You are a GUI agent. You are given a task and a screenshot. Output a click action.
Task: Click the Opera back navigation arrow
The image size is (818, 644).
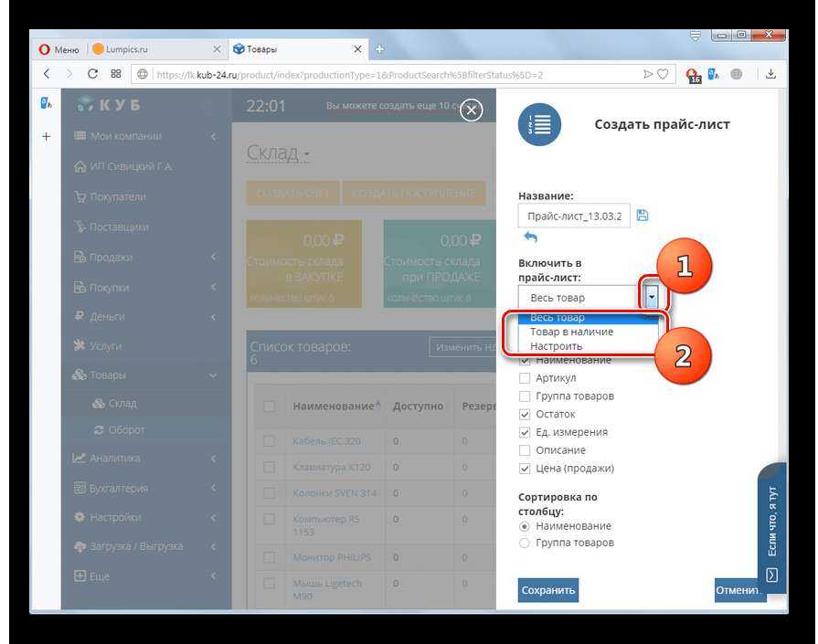47,74
